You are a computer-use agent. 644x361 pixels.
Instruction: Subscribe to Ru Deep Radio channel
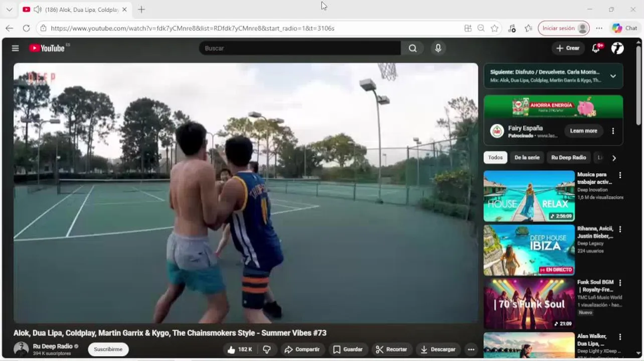tap(108, 349)
